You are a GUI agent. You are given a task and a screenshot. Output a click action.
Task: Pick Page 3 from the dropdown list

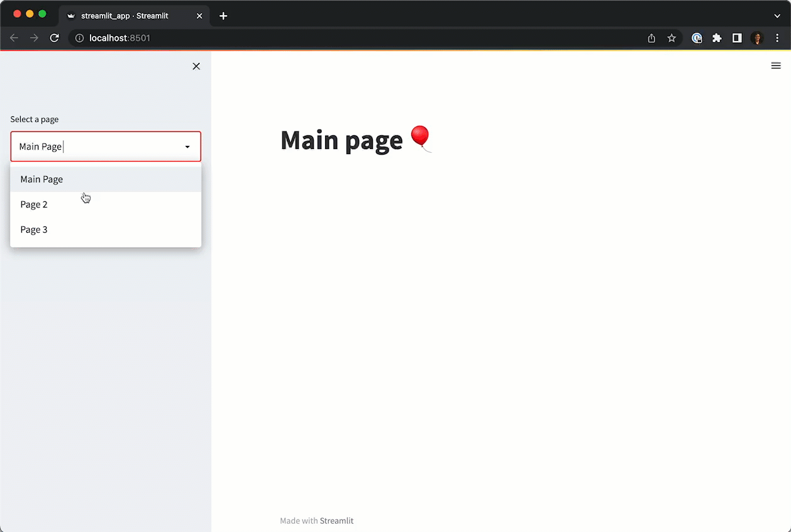click(34, 230)
